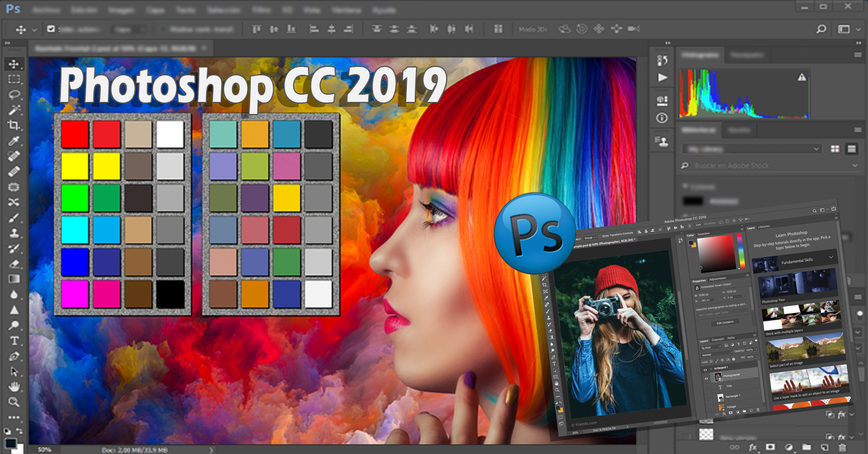868x454 pixels.
Task: Show the Title layer via its visibility box
Action: click(x=708, y=389)
